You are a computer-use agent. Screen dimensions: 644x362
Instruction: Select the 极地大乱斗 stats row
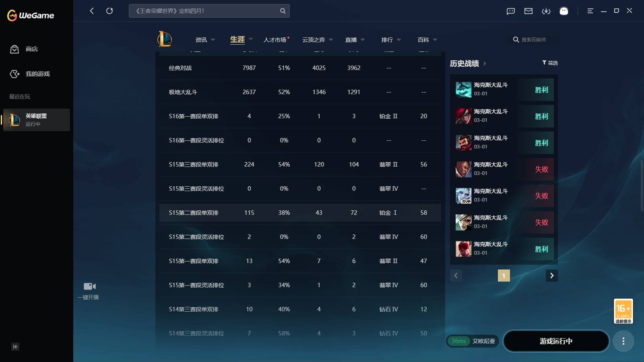300,92
